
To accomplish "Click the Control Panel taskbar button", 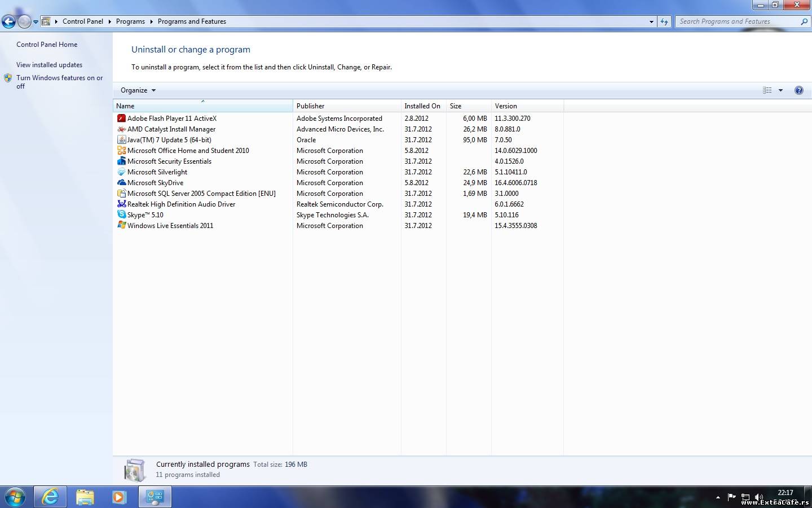I will (x=155, y=497).
